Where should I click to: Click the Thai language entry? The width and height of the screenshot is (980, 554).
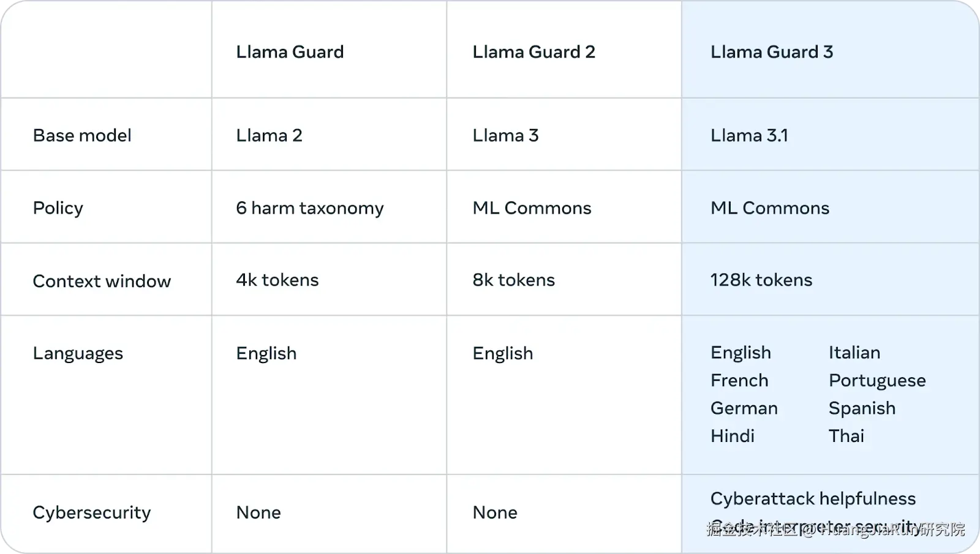[846, 436]
